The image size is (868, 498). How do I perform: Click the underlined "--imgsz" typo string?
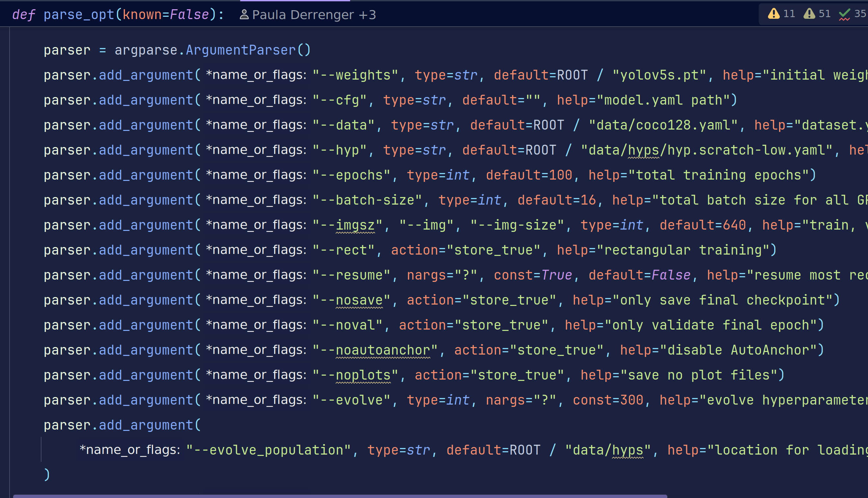point(355,225)
